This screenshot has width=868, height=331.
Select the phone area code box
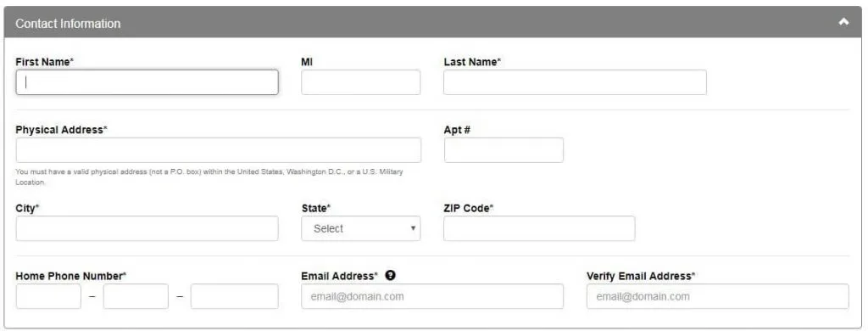click(x=48, y=296)
